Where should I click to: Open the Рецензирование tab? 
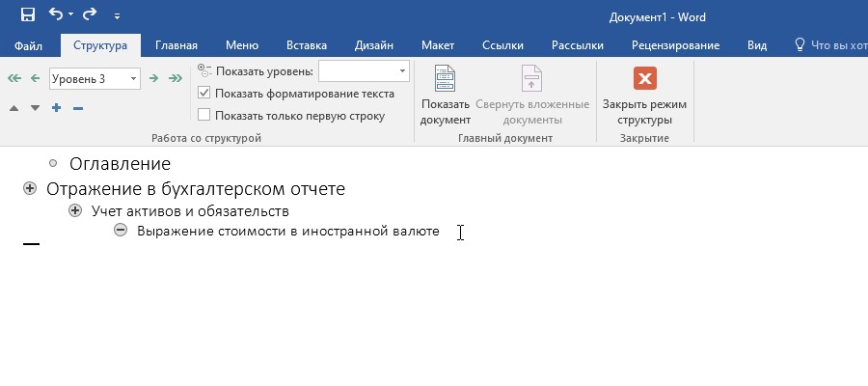675,45
